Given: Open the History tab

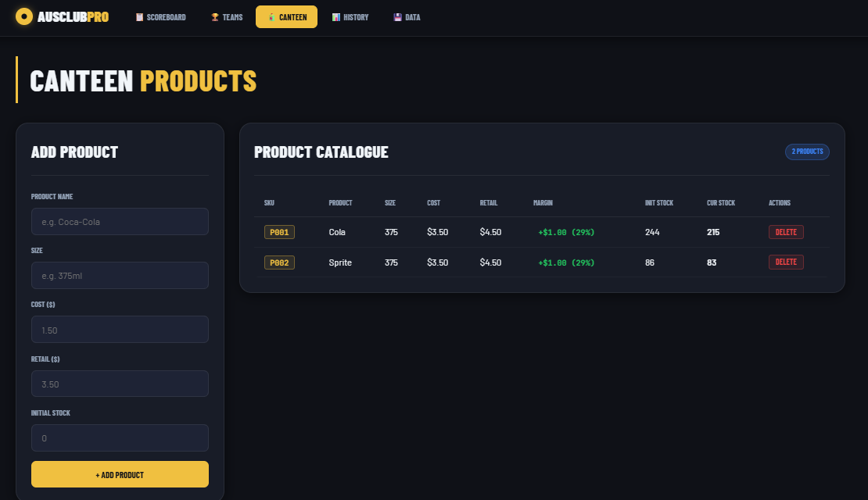Looking at the screenshot, I should point(350,17).
